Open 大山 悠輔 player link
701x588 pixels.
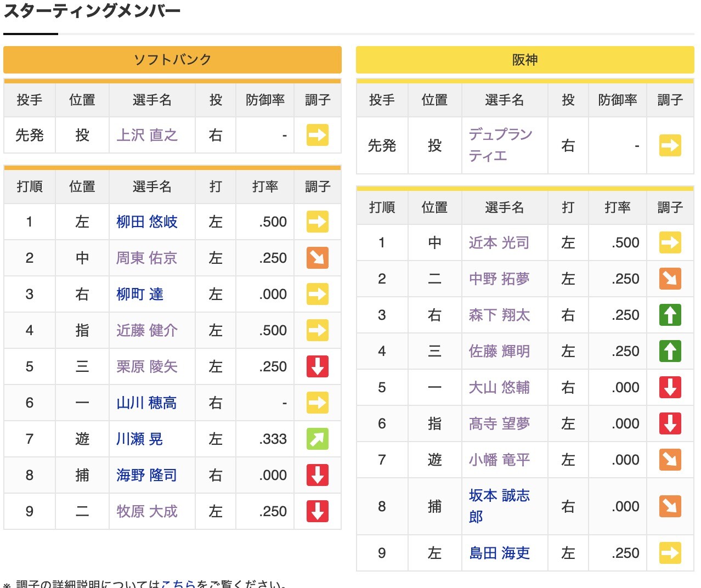[x=499, y=387]
